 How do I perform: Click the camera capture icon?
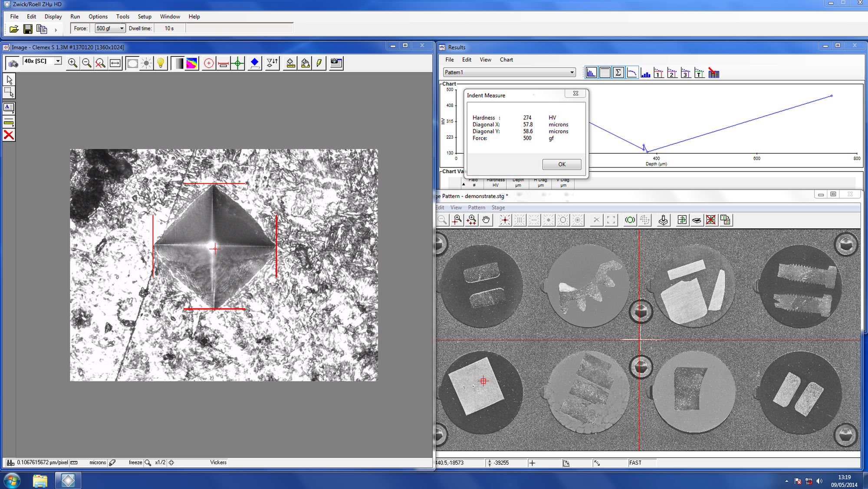pos(13,63)
